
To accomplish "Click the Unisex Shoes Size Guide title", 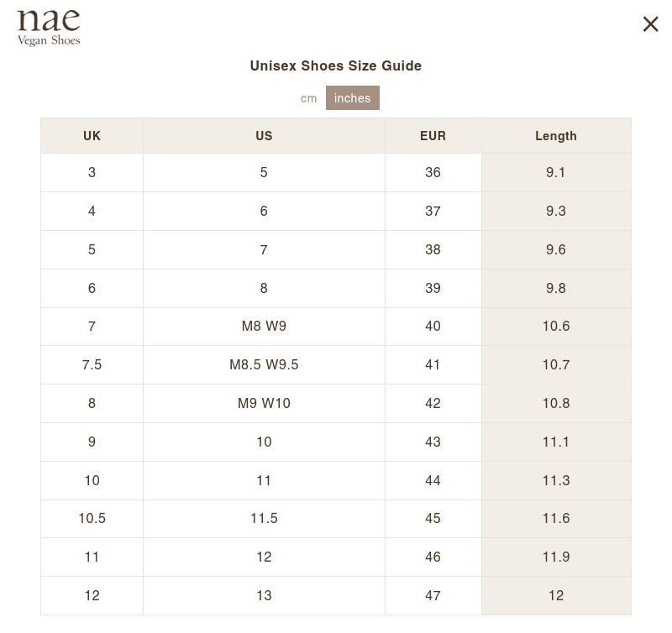I will [x=336, y=65].
